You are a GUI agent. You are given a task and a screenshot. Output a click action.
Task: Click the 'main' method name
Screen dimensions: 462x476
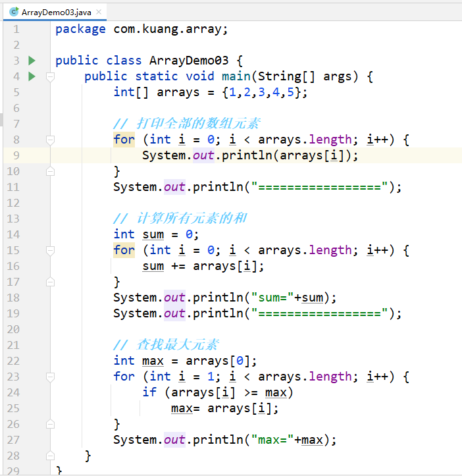[236, 76]
